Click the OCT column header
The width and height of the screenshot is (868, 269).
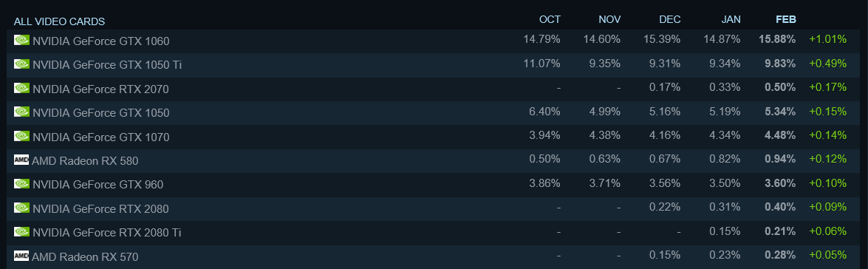[550, 19]
